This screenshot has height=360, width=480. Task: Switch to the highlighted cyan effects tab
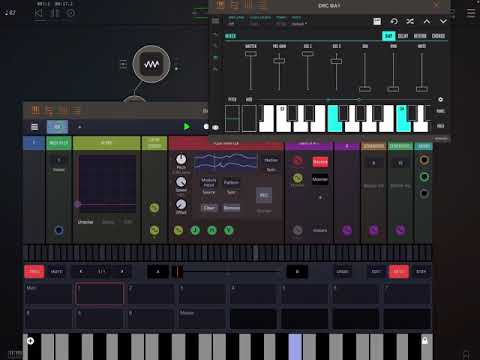(388, 36)
